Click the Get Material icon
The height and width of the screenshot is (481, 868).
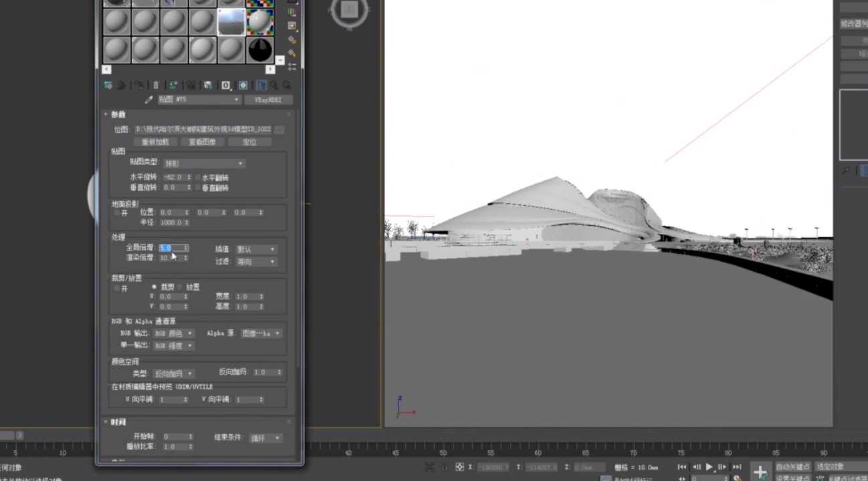[x=108, y=86]
